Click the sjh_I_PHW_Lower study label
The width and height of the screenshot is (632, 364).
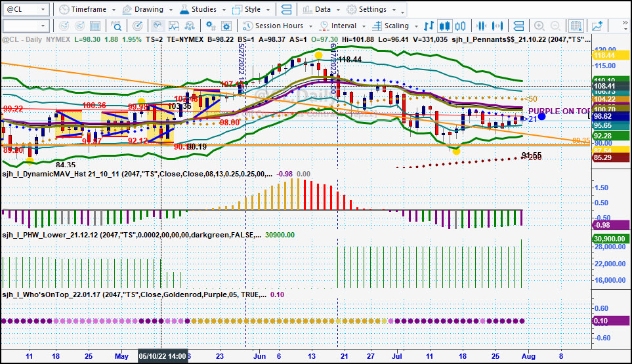coord(131,235)
